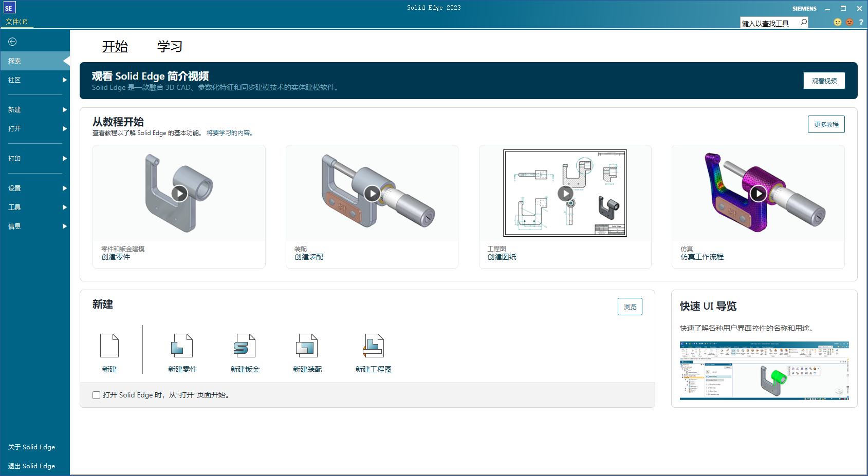Click the 新建零件 label text

click(182, 369)
